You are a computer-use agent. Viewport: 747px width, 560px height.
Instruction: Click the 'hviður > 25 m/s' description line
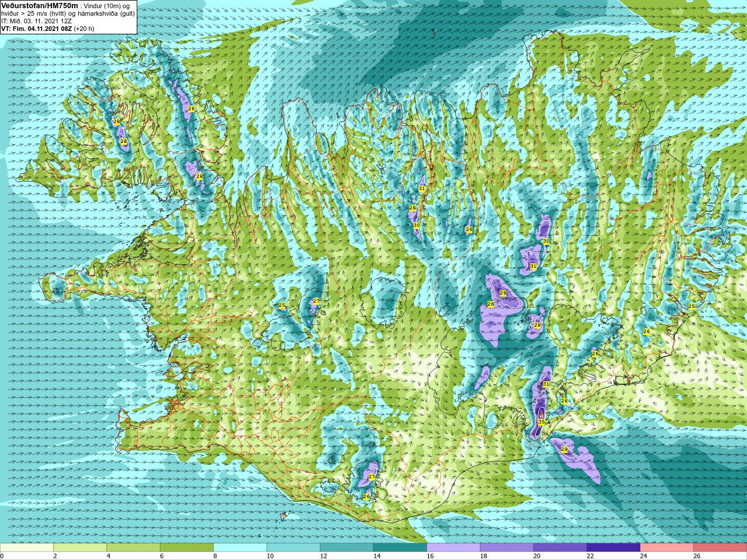coord(68,13)
